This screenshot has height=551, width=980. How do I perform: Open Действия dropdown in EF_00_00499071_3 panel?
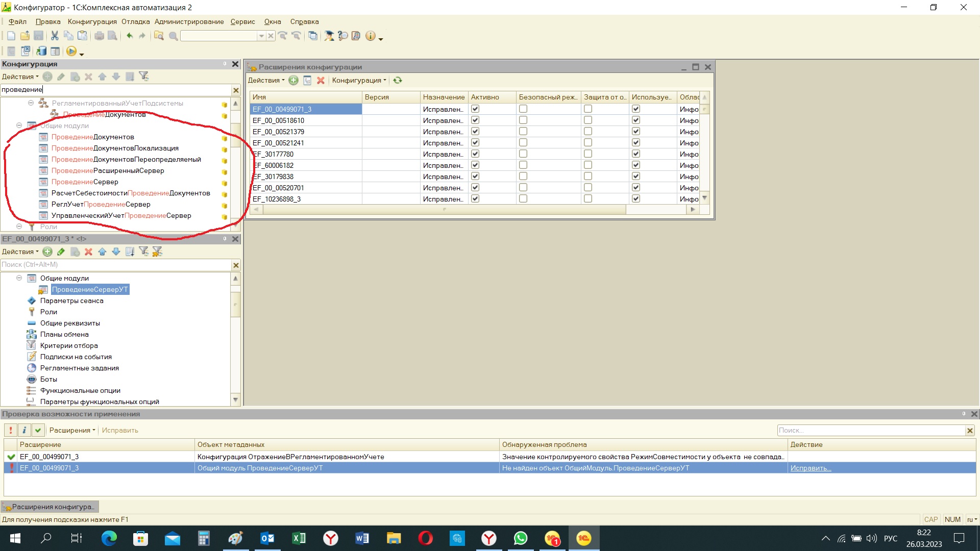(20, 252)
